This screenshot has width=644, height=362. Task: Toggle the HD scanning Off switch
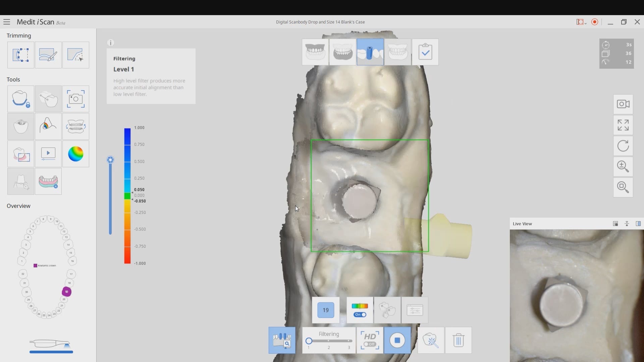coord(370,340)
